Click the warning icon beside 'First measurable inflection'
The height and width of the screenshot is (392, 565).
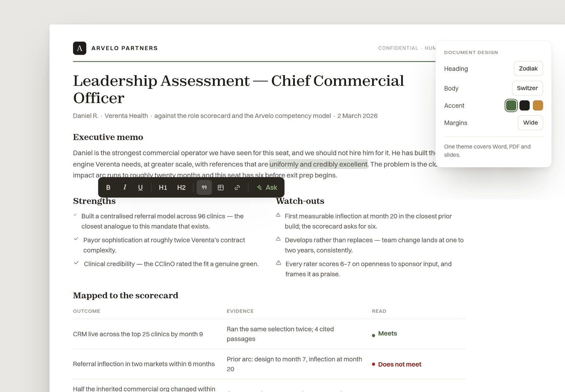pyautogui.click(x=278, y=215)
